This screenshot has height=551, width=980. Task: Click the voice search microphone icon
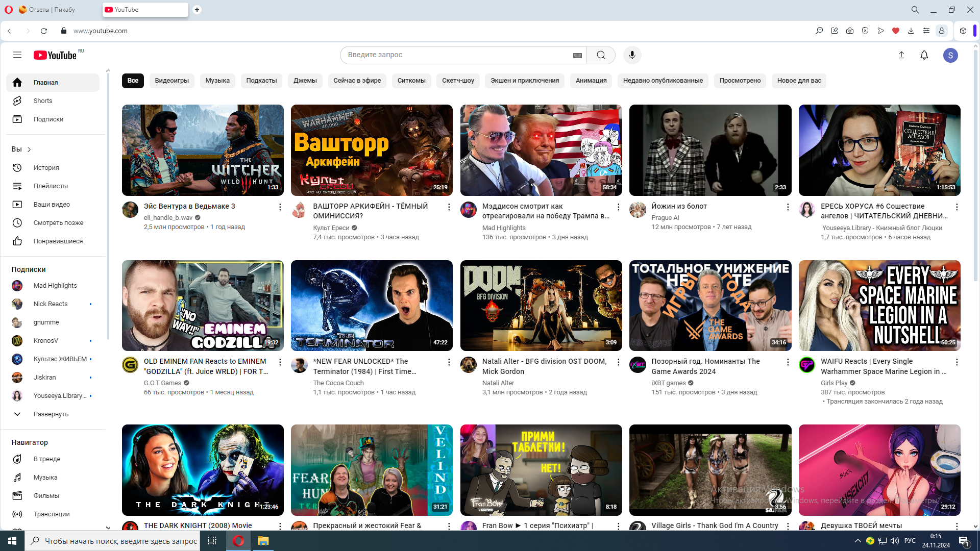[x=632, y=55]
